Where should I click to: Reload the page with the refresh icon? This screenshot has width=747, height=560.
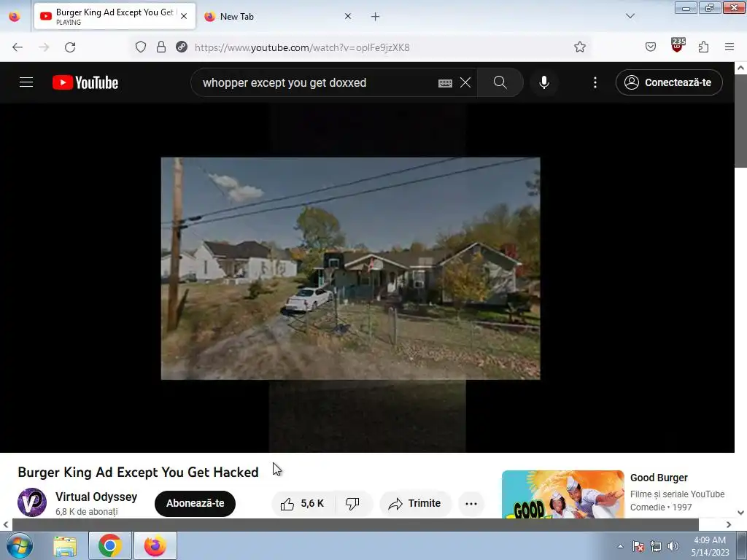70,47
